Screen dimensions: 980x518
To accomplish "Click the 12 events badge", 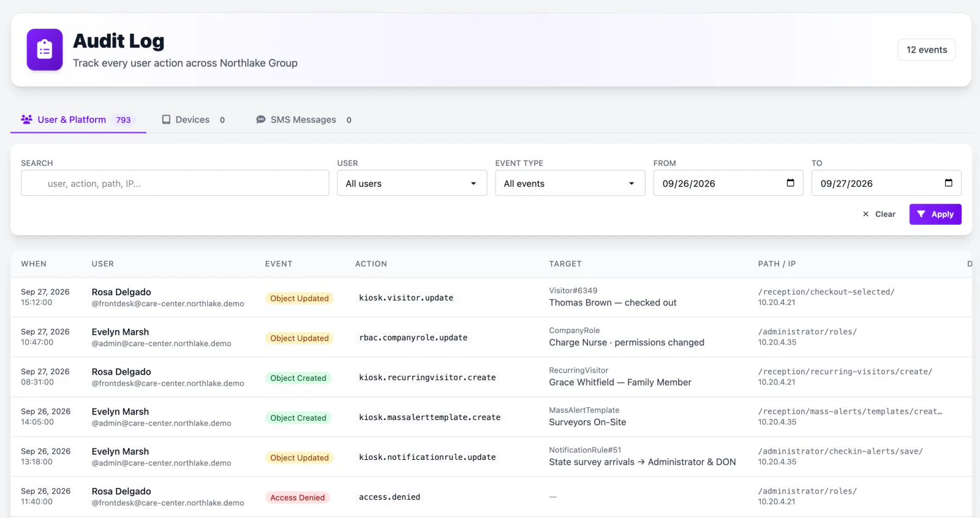I will point(926,50).
